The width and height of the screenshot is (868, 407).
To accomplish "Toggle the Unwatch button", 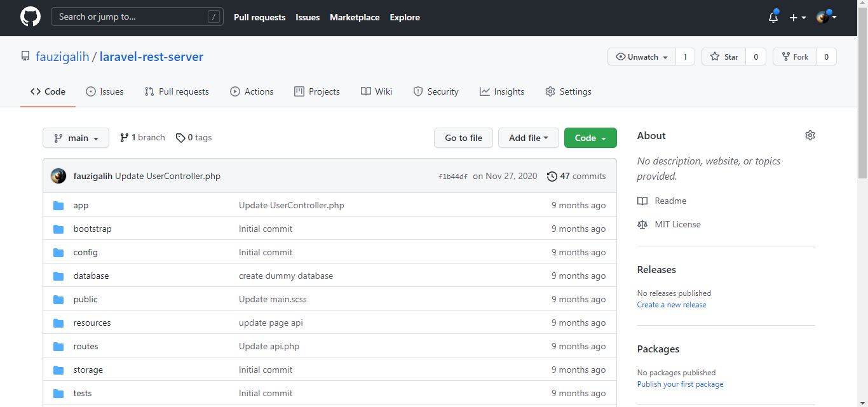I will coord(642,57).
